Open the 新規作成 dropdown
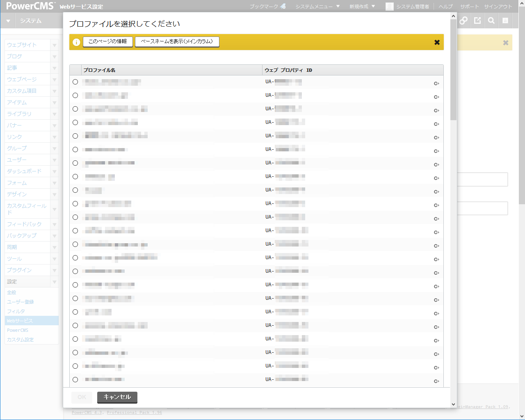The height and width of the screenshot is (420, 525). pyautogui.click(x=362, y=7)
